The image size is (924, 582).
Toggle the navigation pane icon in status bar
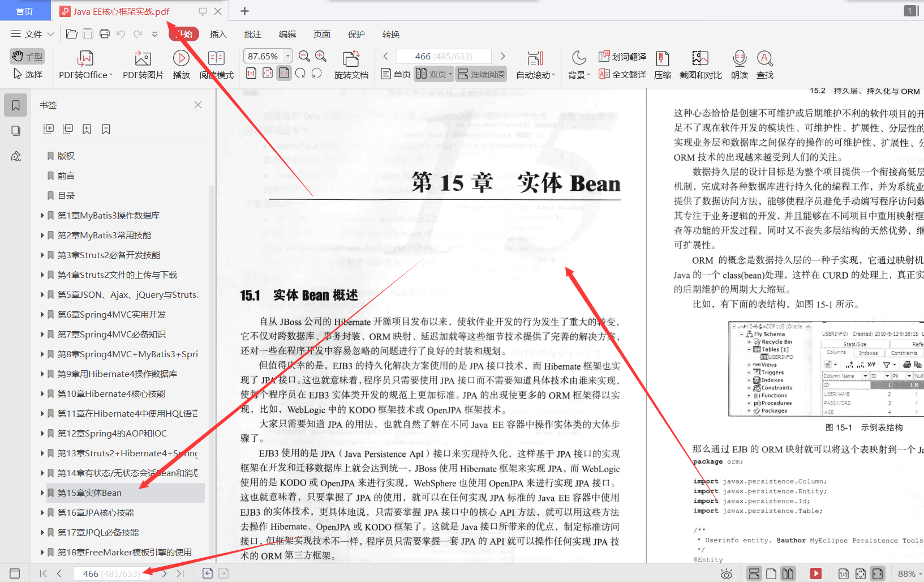tap(15, 574)
